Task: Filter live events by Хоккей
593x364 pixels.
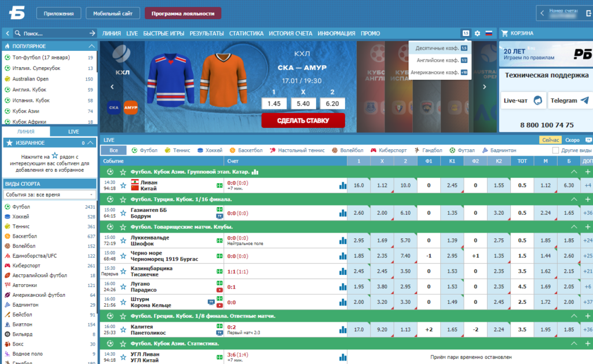Action: click(210, 150)
